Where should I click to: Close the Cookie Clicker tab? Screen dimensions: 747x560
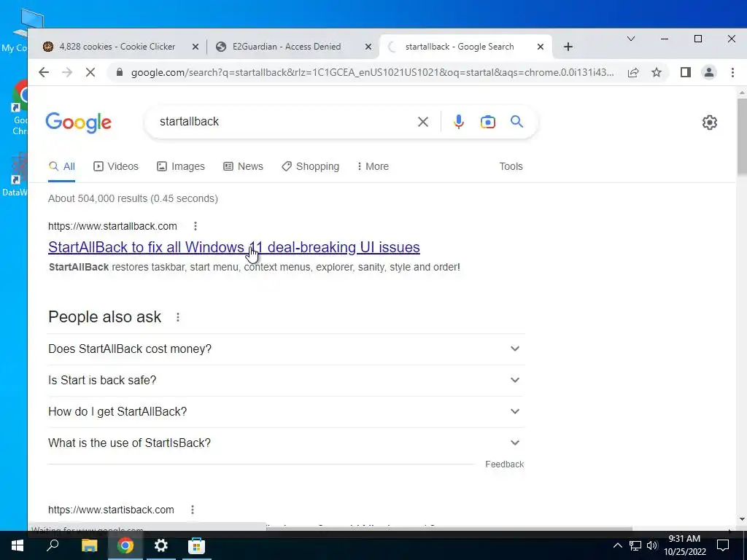pyautogui.click(x=196, y=47)
